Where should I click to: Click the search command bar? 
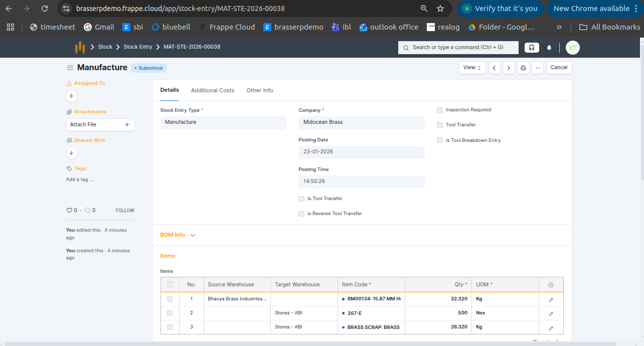tap(458, 47)
